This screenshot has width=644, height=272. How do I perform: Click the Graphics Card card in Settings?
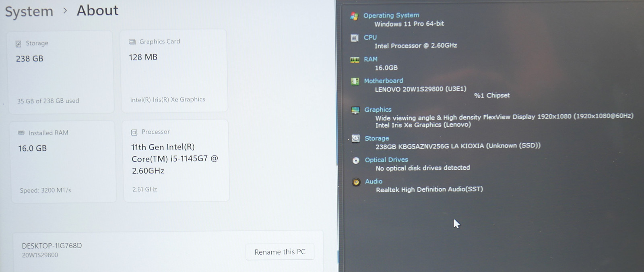(174, 71)
